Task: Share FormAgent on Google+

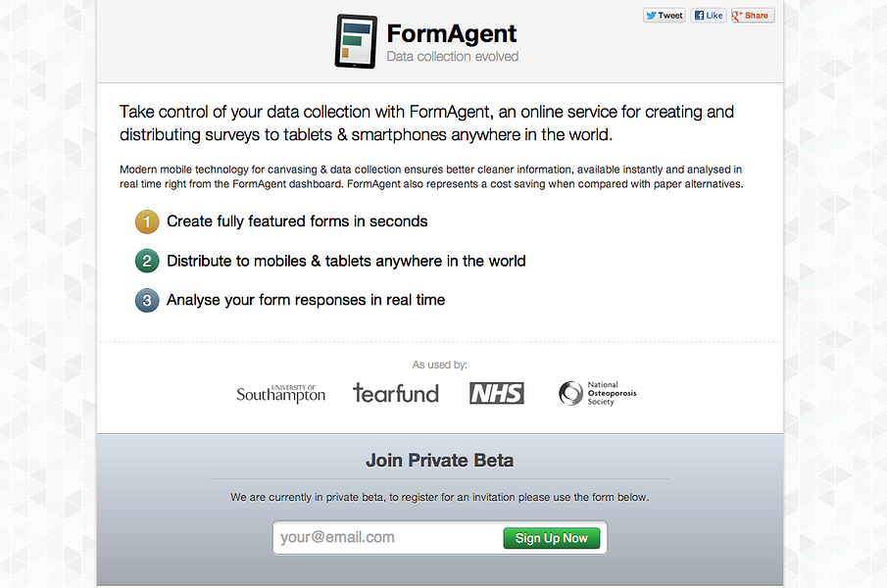Action: [751, 15]
